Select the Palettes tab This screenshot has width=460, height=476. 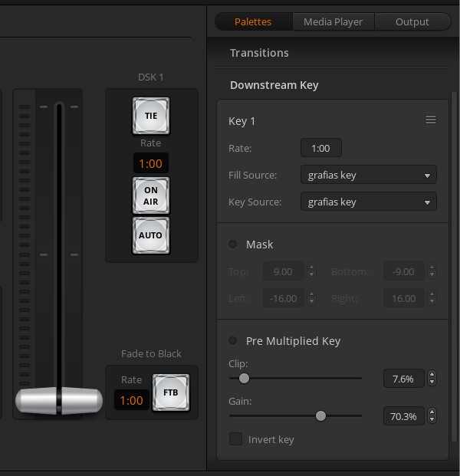click(253, 21)
